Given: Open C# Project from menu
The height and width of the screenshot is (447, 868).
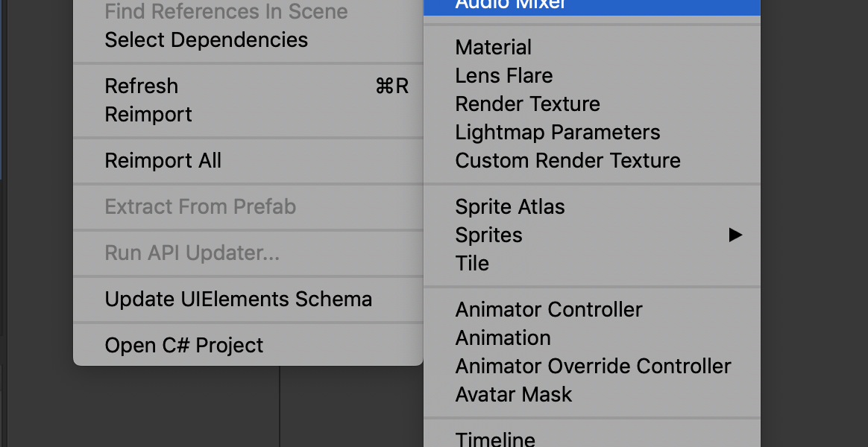Looking at the screenshot, I should pos(183,346).
